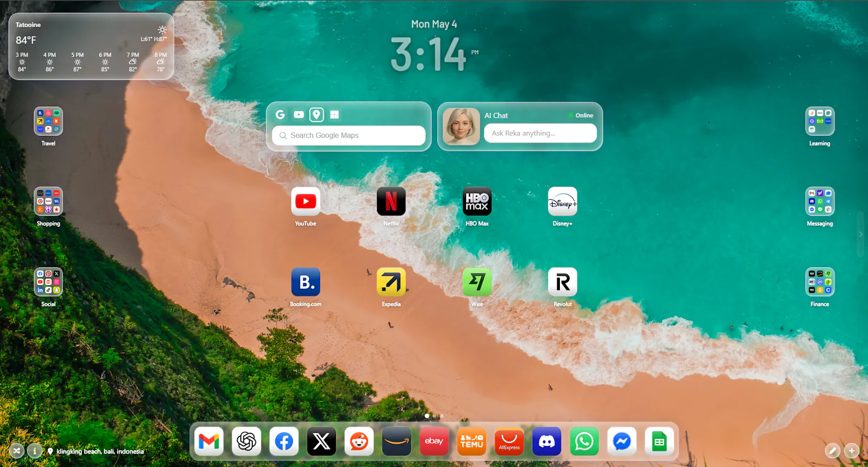Screen dimensions: 868x467
Task: Launch eBay from the dock
Action: coord(434,441)
